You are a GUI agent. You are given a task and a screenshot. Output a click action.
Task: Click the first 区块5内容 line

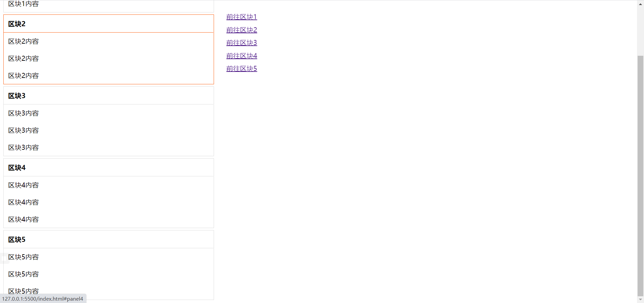tap(23, 257)
